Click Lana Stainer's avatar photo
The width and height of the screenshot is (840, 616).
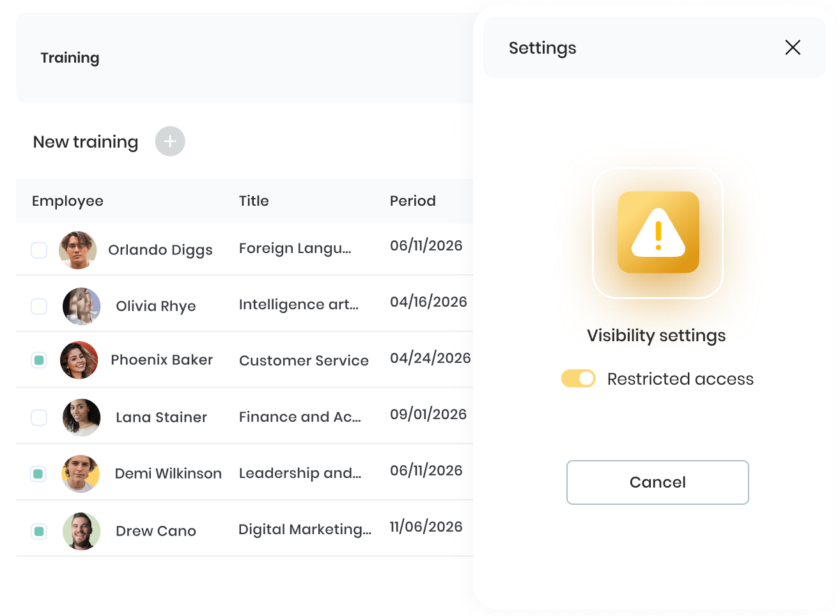coord(82,417)
